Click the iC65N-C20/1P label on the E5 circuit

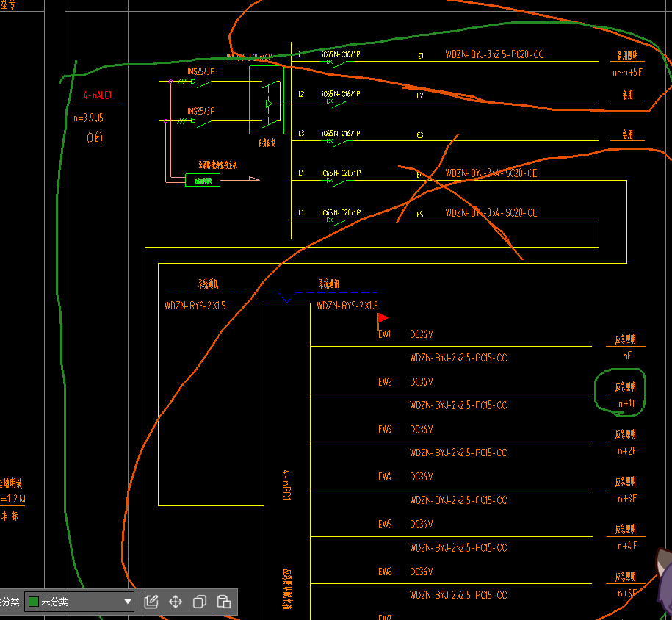coord(342,212)
